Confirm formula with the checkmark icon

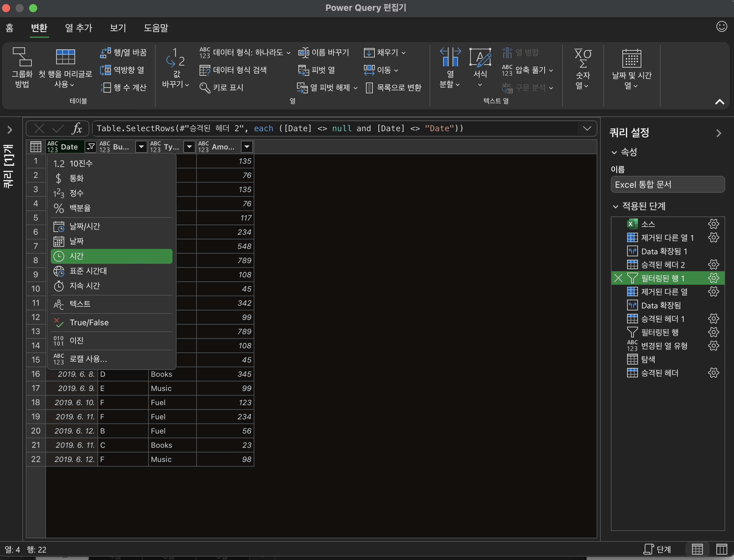(58, 129)
